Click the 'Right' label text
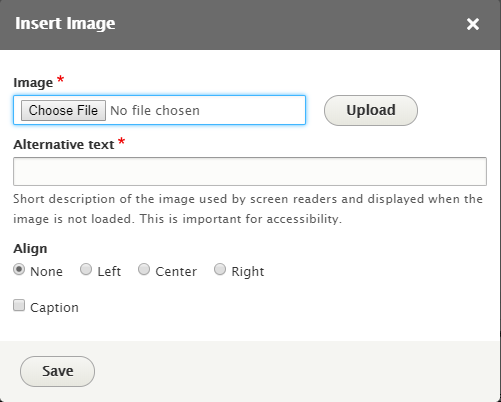Screen dimensions: 501x402 coord(248,271)
